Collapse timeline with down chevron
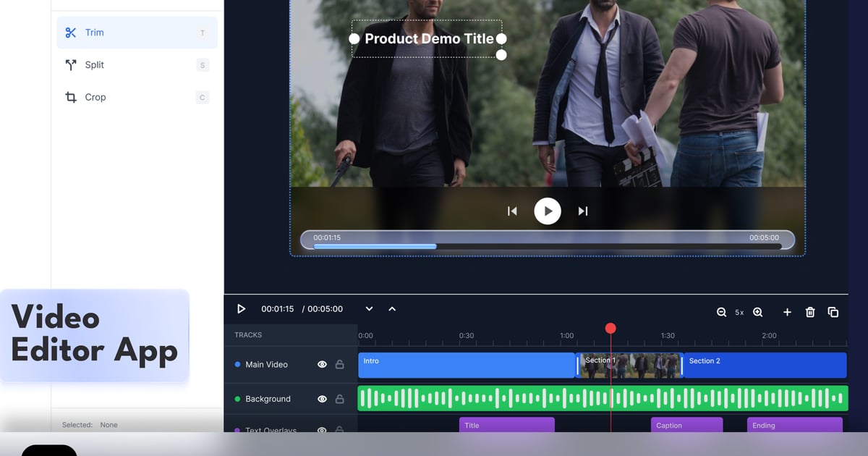The width and height of the screenshot is (868, 456). coord(369,309)
